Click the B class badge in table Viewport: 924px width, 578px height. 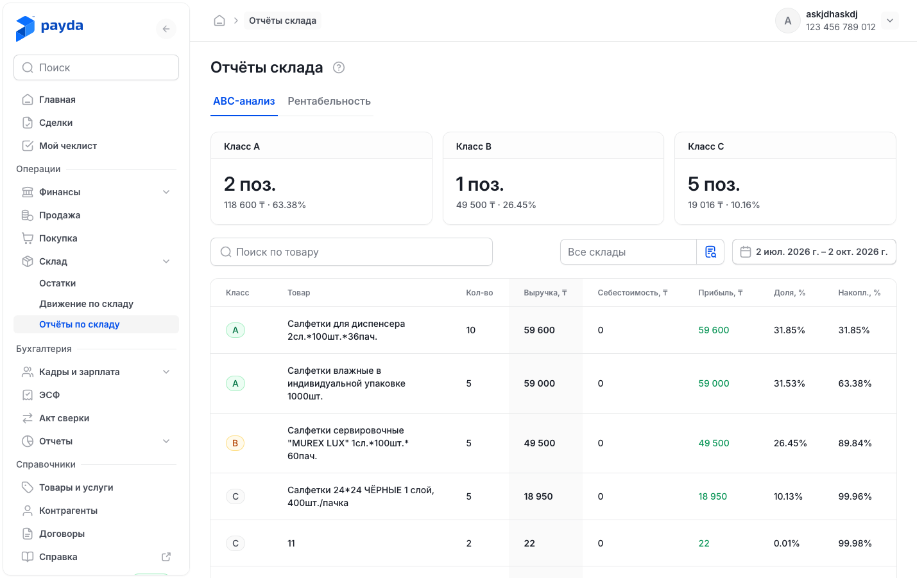235,443
